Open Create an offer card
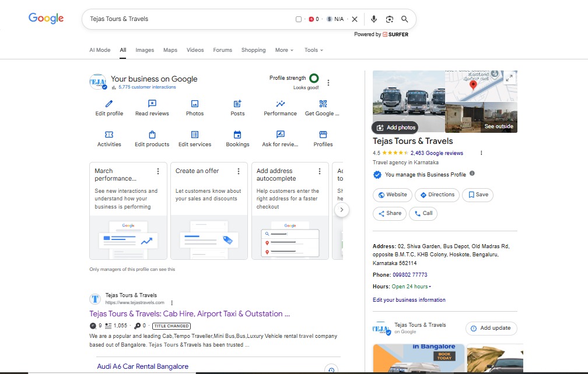This screenshot has height=374, width=588. (209, 211)
